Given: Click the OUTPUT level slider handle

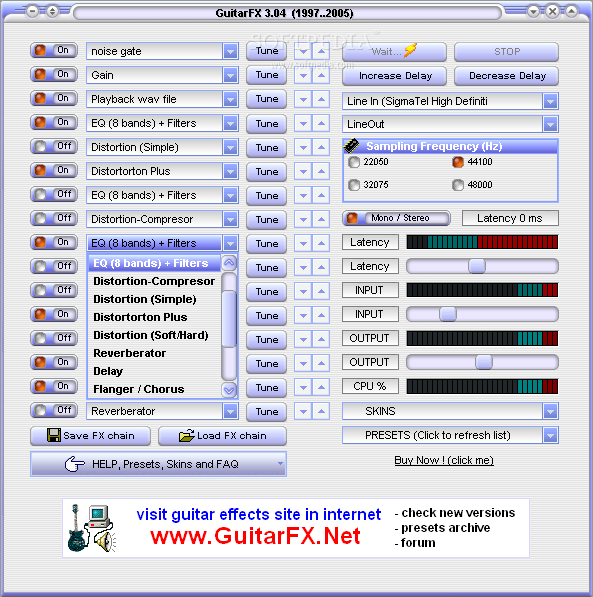Looking at the screenshot, I should [x=484, y=362].
